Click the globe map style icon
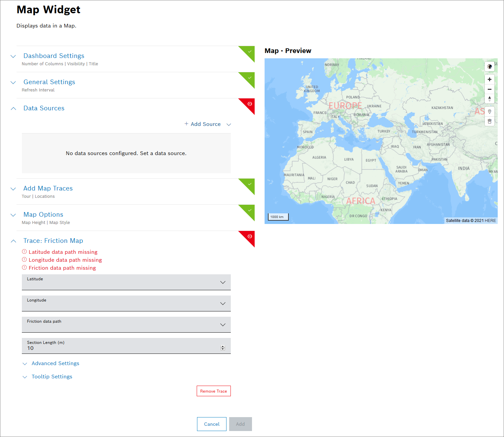The height and width of the screenshot is (437, 504). (489, 67)
